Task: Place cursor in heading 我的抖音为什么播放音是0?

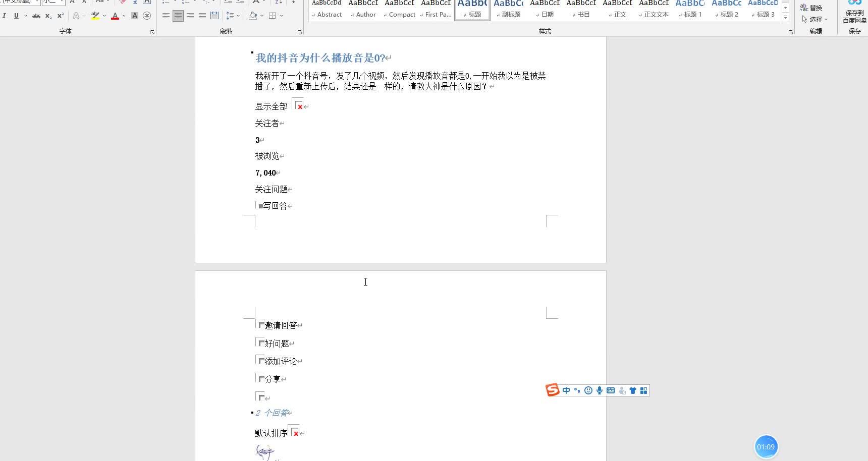Action: tap(320, 57)
